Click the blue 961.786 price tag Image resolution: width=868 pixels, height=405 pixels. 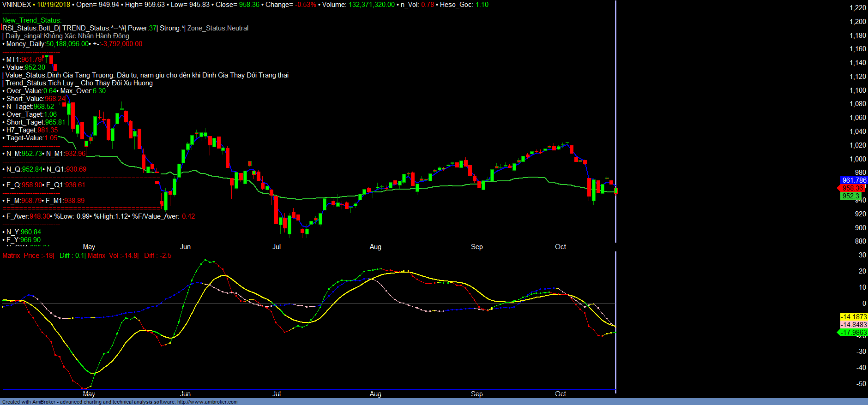(x=854, y=180)
